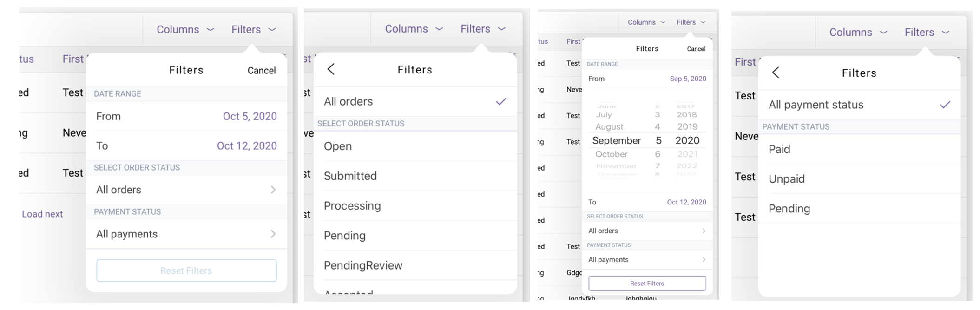This screenshot has height=310, width=980.
Task: Select the Submitted order status
Action: tap(350, 176)
